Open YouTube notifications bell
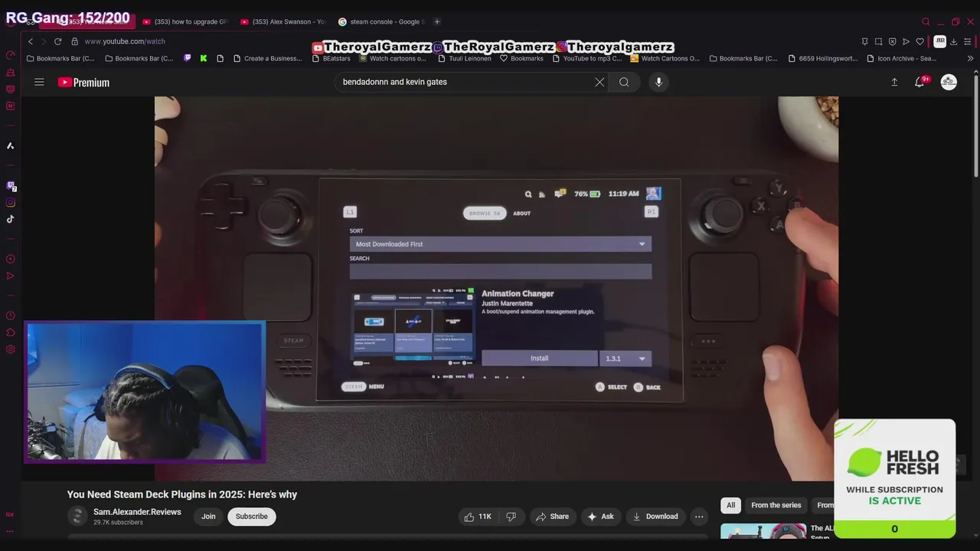 (920, 82)
